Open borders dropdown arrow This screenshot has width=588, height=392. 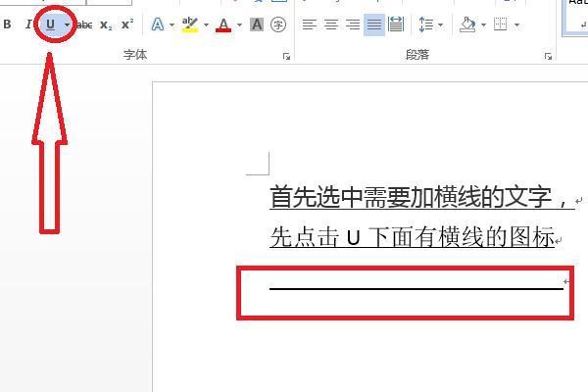(516, 25)
